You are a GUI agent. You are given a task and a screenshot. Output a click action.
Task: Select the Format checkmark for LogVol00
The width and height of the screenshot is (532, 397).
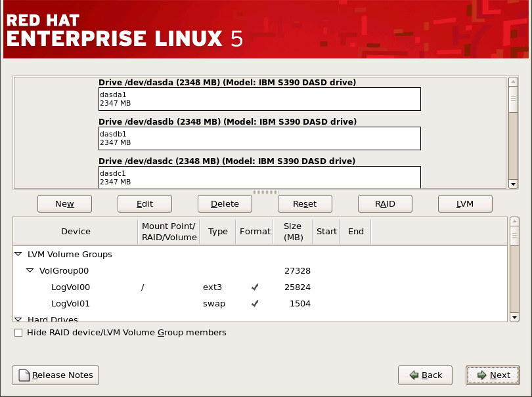click(x=256, y=287)
